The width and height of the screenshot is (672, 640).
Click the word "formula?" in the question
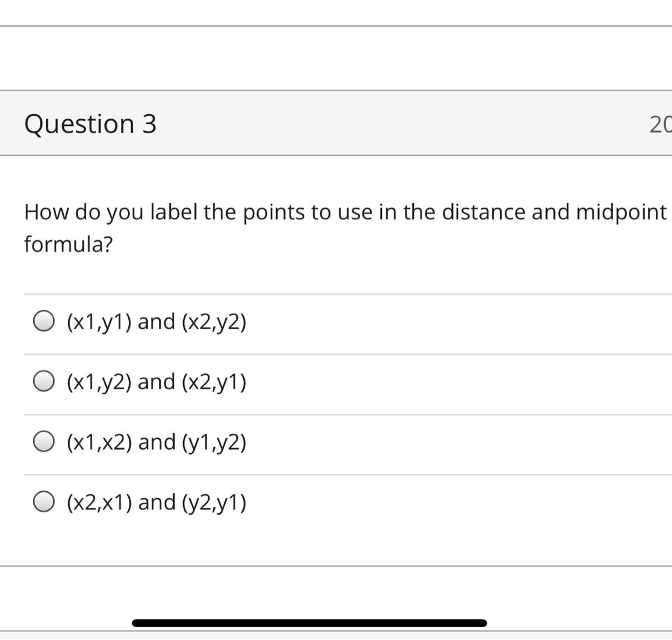(68, 244)
